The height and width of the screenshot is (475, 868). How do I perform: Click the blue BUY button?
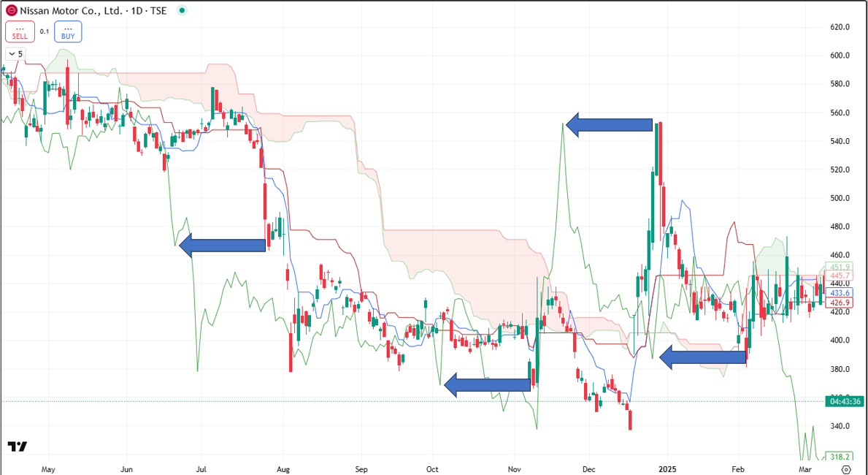[x=68, y=31]
